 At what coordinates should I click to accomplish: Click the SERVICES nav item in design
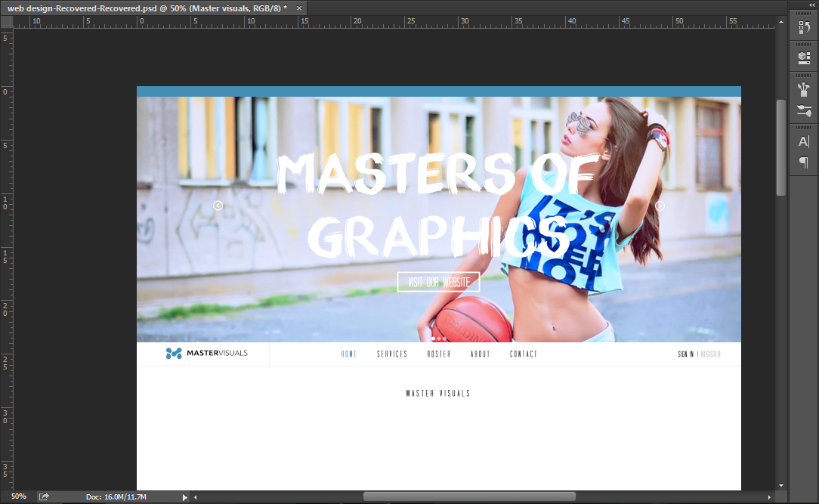tap(392, 354)
